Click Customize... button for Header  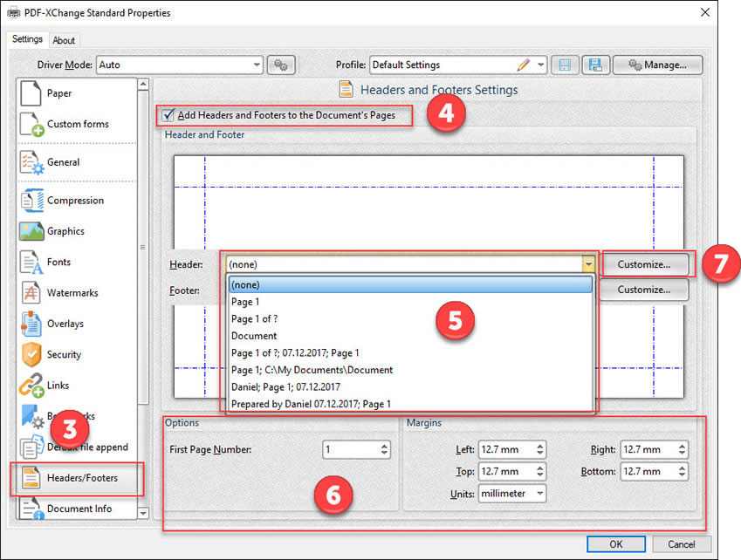pyautogui.click(x=643, y=264)
